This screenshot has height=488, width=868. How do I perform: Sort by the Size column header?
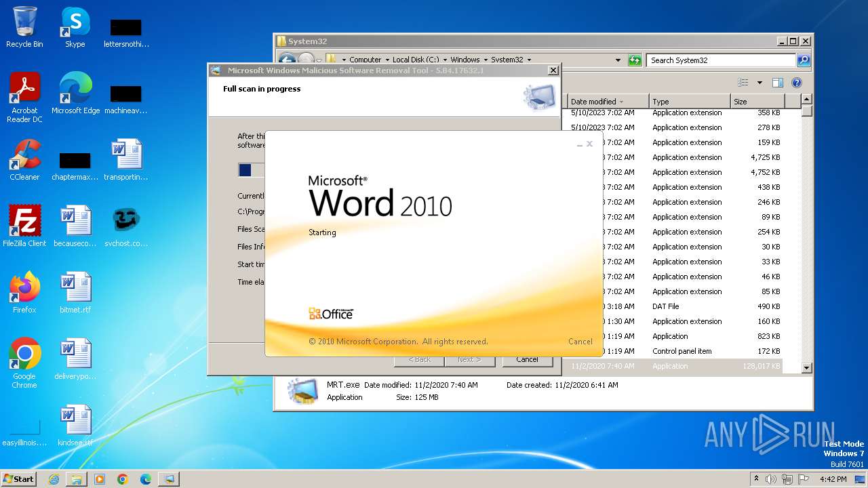[757, 102]
